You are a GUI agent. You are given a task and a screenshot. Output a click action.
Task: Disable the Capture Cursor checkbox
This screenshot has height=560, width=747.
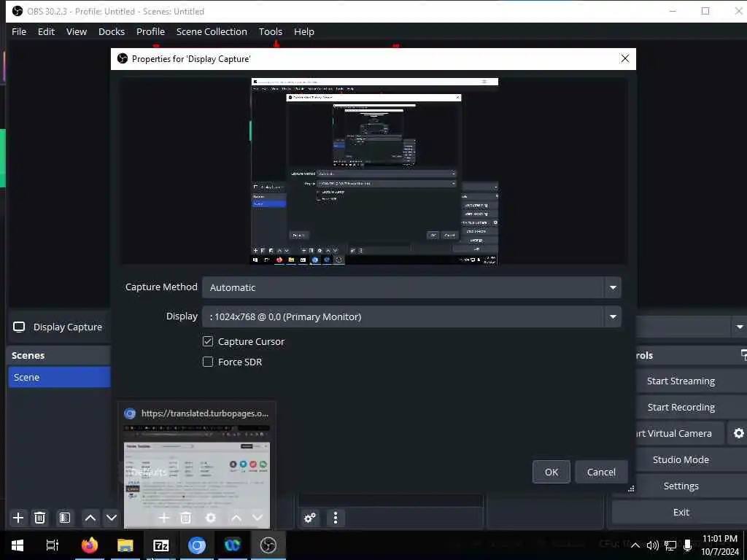[208, 341]
